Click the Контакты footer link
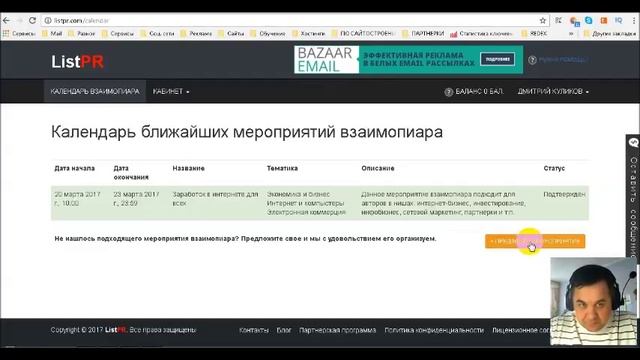640x360 pixels. click(x=254, y=330)
